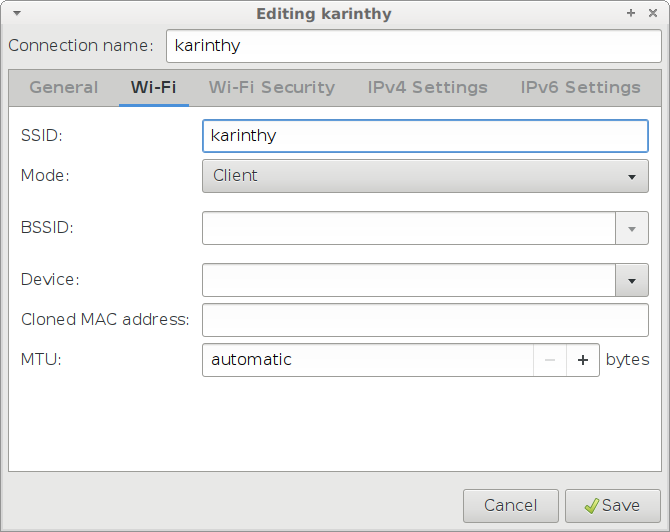670x532 pixels.
Task: Decrease MTU with the minus button
Action: pos(550,360)
